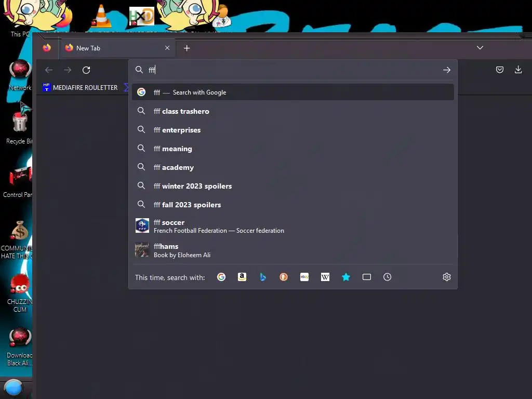Screen dimensions: 532x399
Task: Open the MEDIAFIRE ROULETTER bookmark
Action: pos(80,87)
